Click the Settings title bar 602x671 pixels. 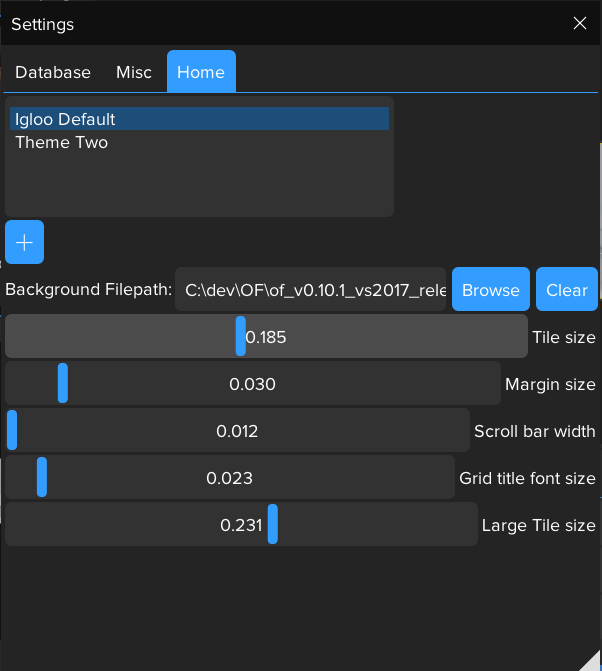click(x=280, y=23)
